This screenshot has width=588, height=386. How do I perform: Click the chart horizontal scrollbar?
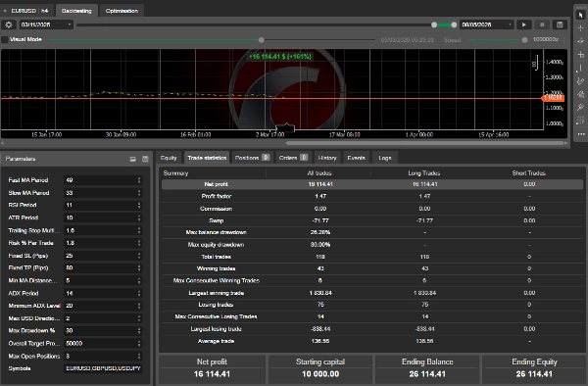(x=426, y=143)
